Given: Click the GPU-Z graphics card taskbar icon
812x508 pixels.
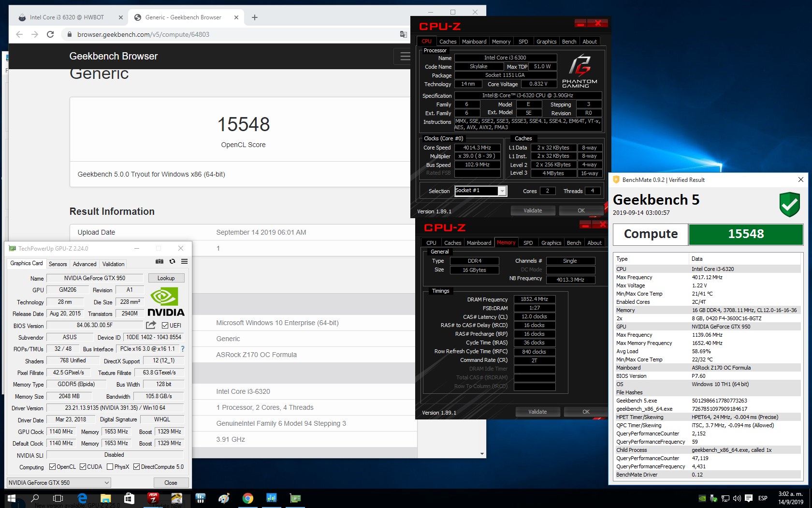Looking at the screenshot, I should click(295, 498).
